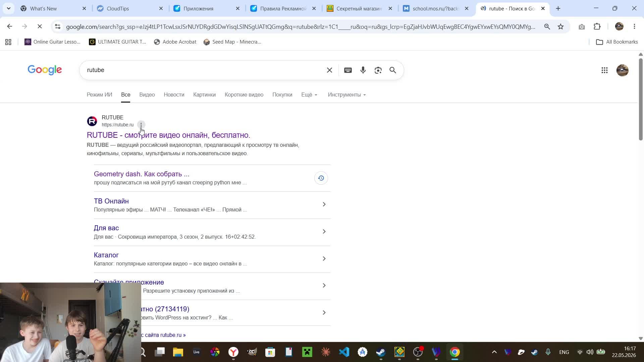Show hidden system tray icons
Screen dimensions: 644x362
coord(494,352)
